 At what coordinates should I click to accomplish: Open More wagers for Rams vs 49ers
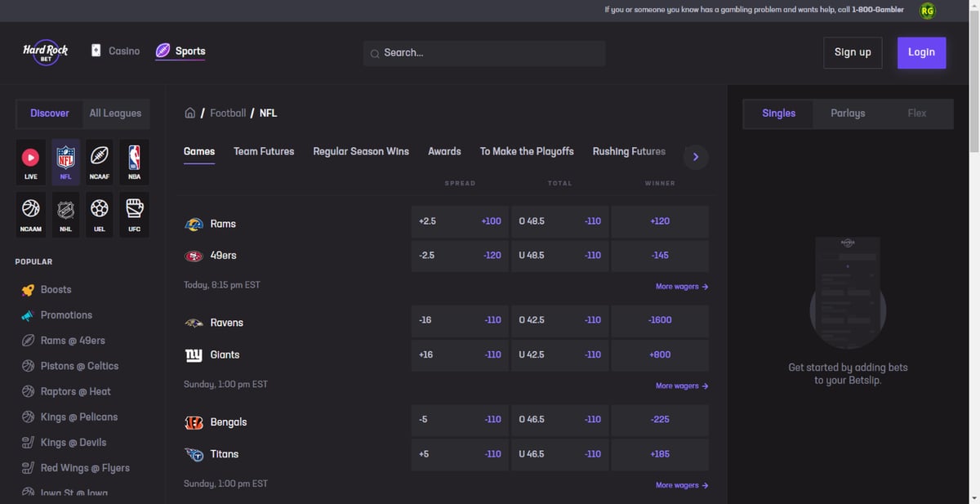(682, 287)
